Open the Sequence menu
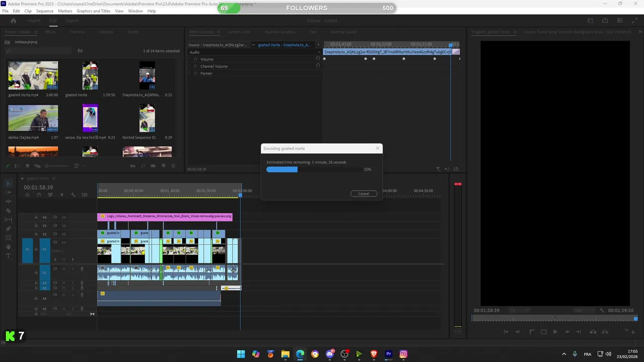 [45, 11]
